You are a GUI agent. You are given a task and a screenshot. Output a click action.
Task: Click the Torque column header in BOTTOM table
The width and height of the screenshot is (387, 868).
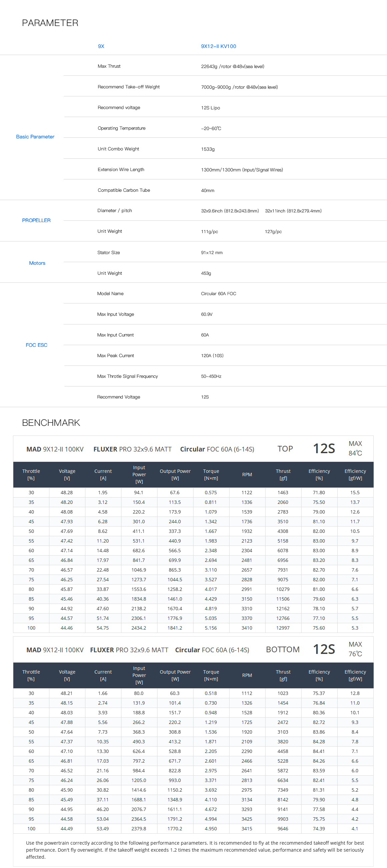(x=211, y=675)
